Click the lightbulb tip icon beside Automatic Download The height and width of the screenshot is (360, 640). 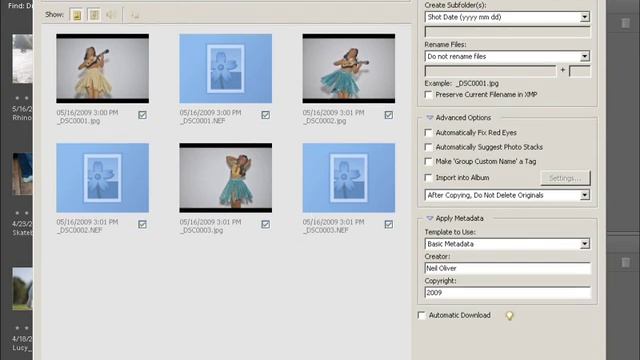point(509,316)
